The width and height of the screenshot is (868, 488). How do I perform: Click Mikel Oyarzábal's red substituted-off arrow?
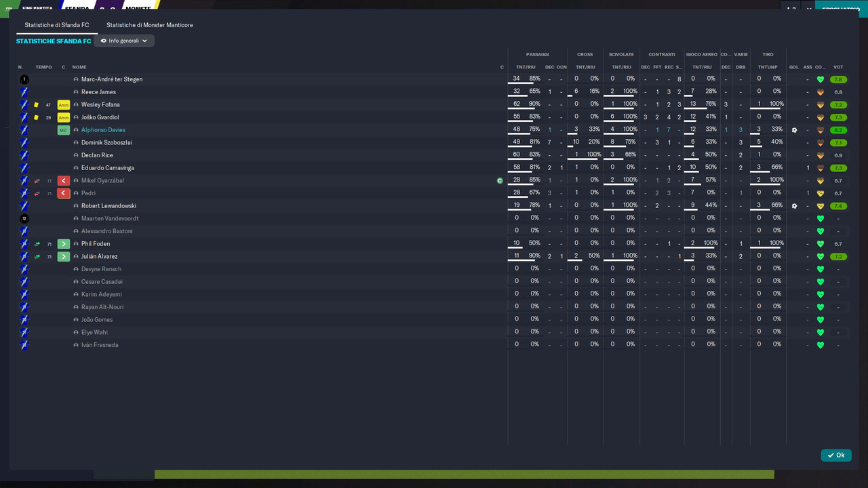coord(64,181)
